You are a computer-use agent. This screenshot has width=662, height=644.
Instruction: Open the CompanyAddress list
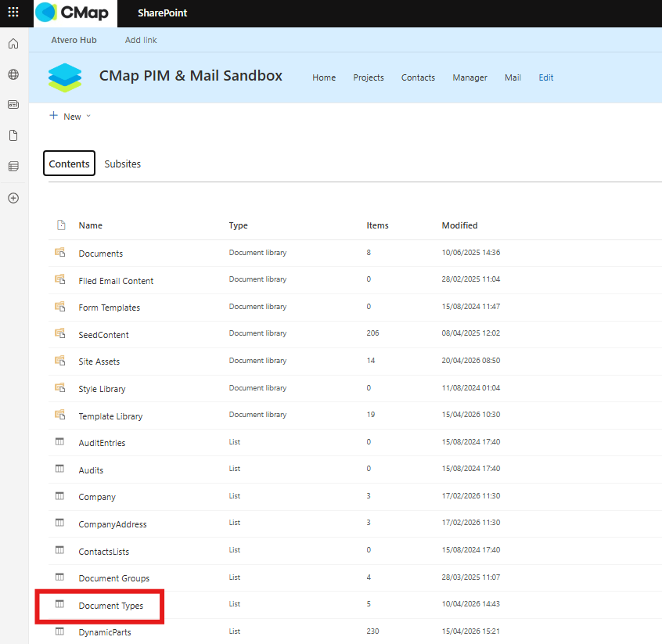pyautogui.click(x=113, y=524)
